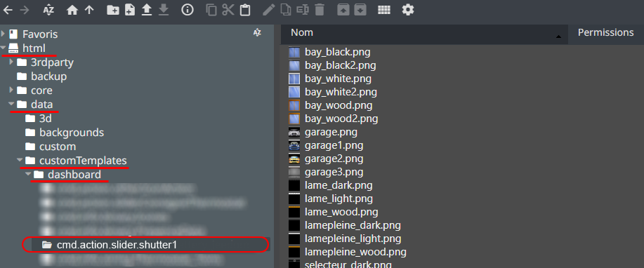Show info with the circled i icon
This screenshot has height=268, width=644.
188,10
